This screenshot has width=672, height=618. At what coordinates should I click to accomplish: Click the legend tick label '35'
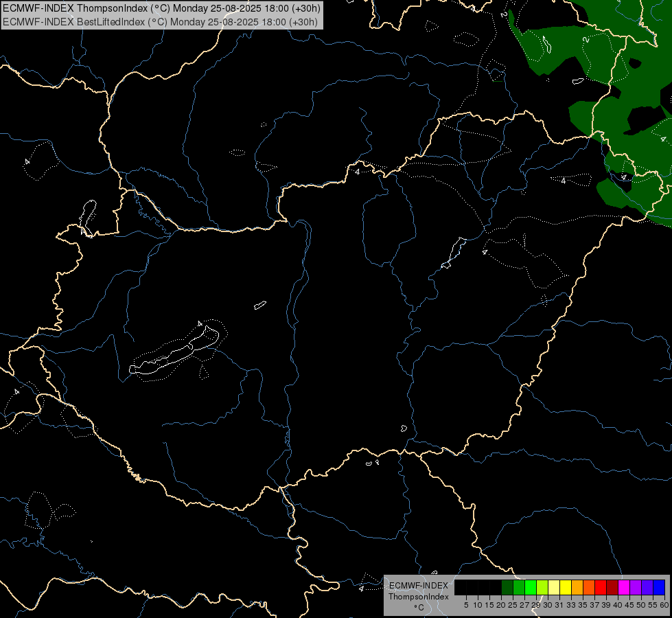click(583, 605)
